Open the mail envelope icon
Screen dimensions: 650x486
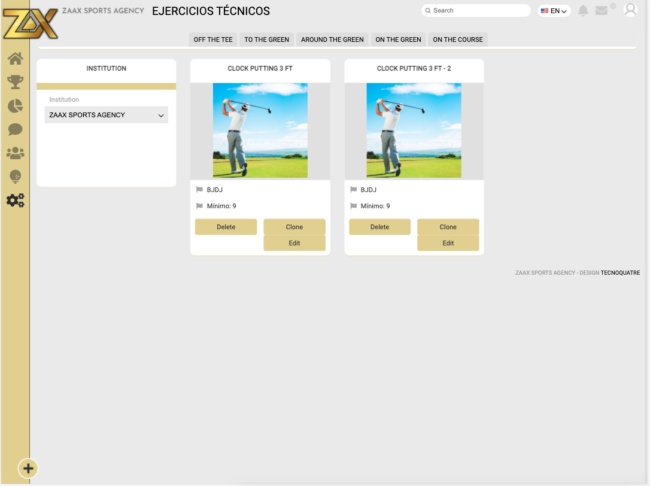[602, 11]
